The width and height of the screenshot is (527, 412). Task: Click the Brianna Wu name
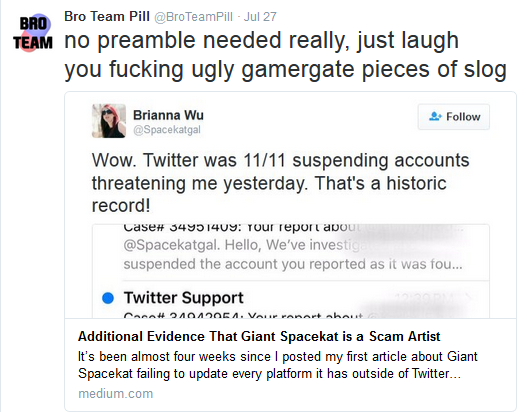click(168, 115)
